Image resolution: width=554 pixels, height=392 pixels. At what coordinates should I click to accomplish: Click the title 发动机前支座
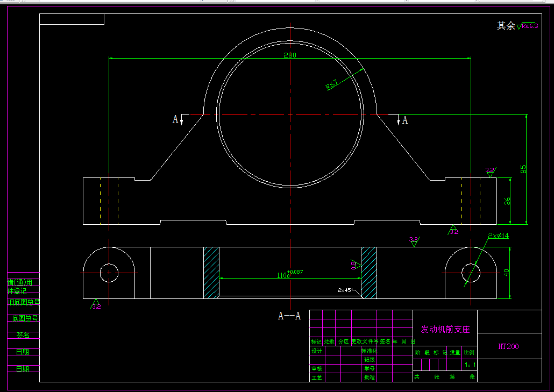[x=445, y=330]
